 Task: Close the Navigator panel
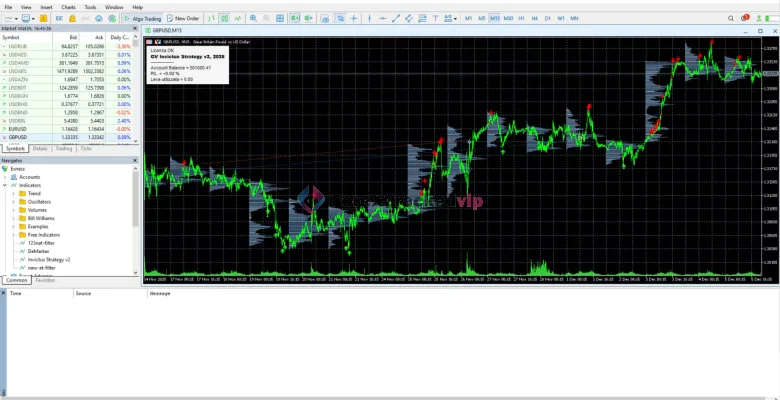(135, 160)
